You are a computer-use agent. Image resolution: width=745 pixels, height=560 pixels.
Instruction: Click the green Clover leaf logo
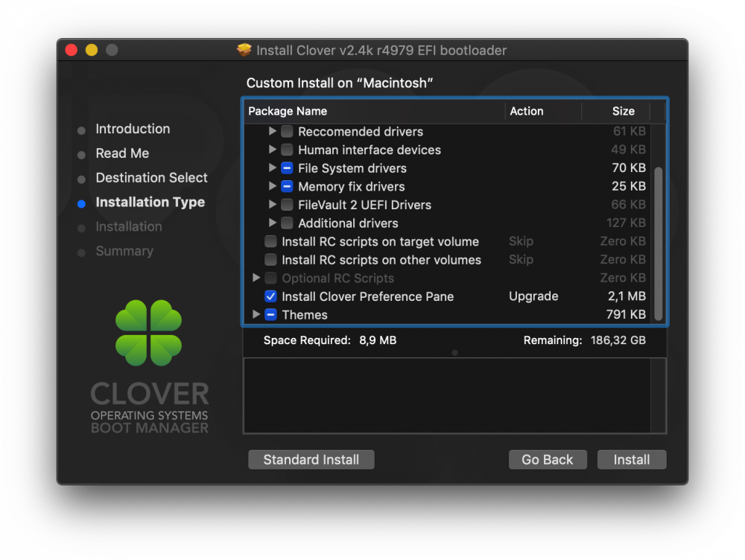(149, 333)
